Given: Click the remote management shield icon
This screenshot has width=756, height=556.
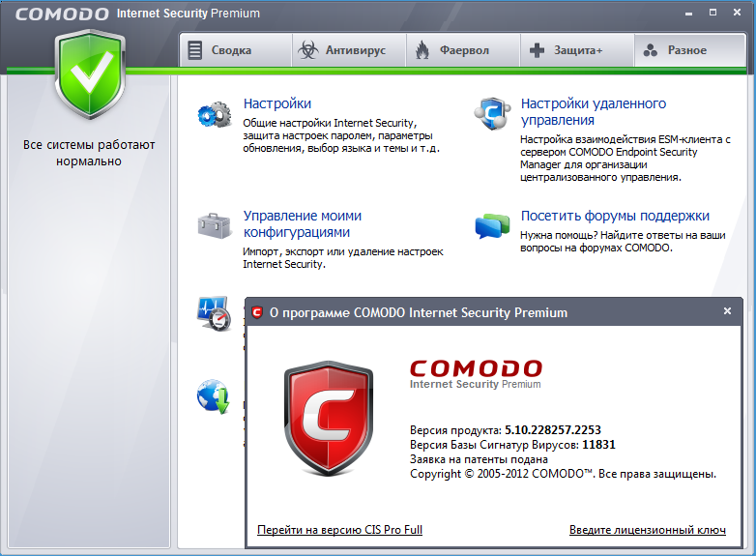Looking at the screenshot, I should 492,113.
